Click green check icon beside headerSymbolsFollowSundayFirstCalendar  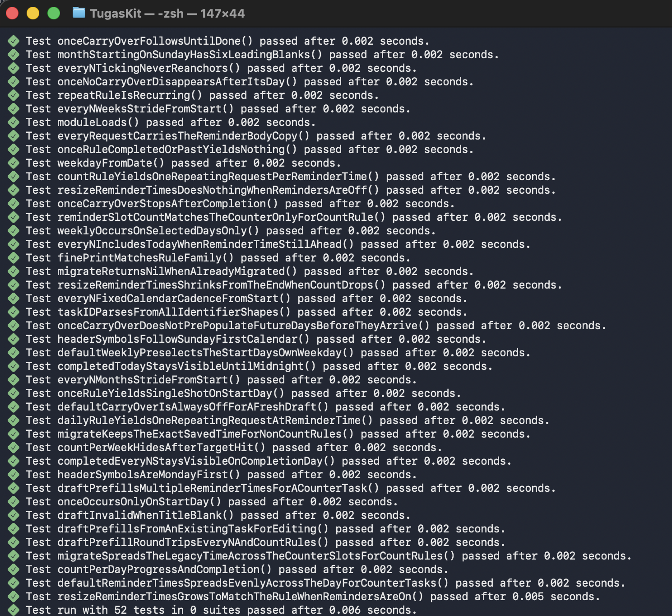click(14, 339)
